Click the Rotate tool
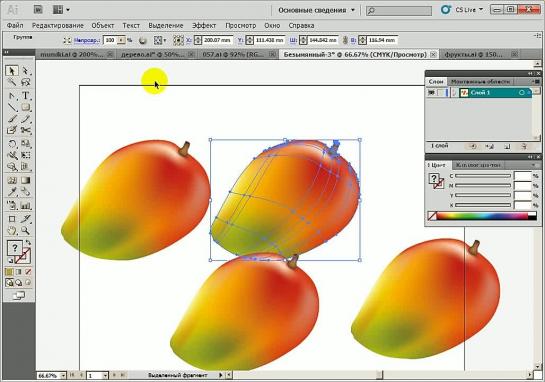The width and height of the screenshot is (545, 382). [x=12, y=143]
